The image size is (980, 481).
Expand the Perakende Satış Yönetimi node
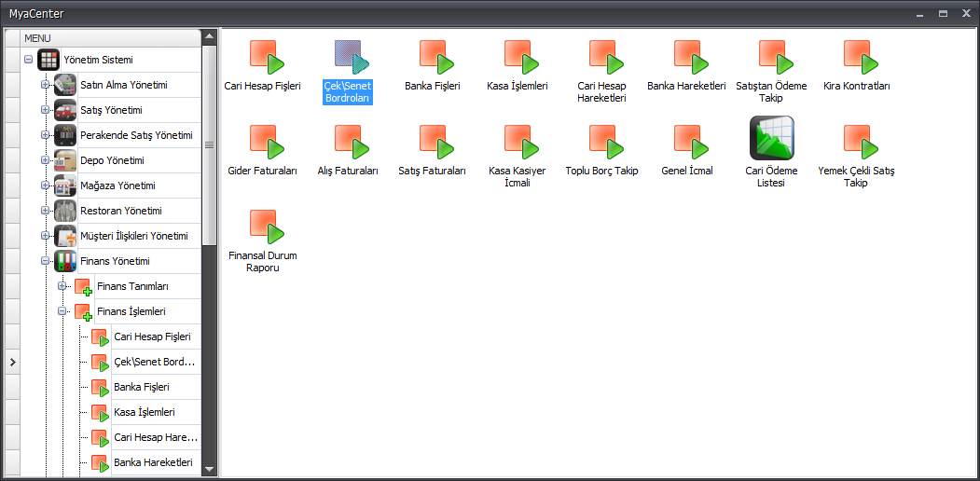point(45,135)
